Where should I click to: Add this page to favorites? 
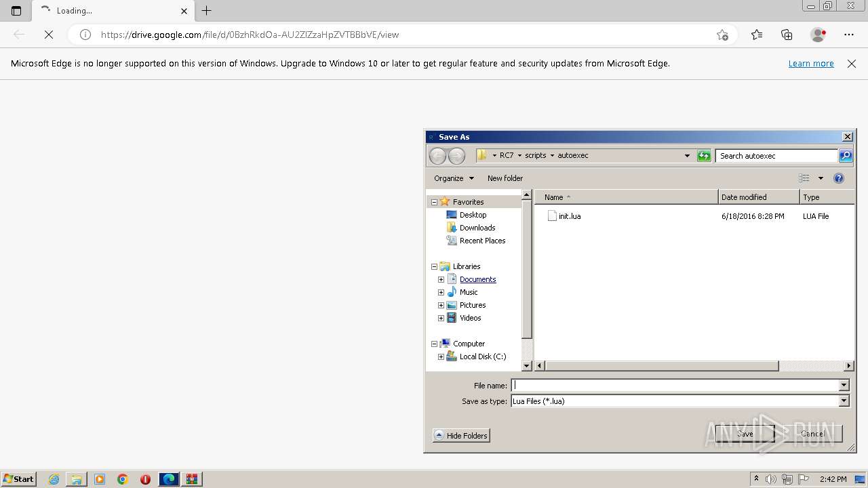[x=722, y=35]
